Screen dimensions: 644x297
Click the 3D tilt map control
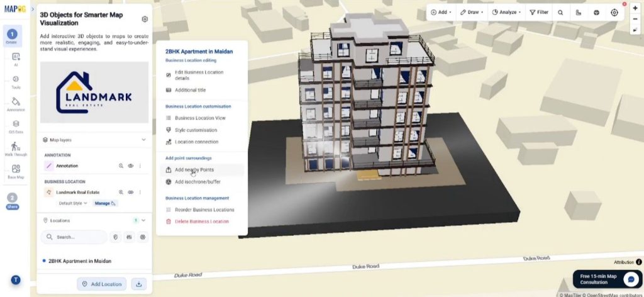[x=635, y=30]
